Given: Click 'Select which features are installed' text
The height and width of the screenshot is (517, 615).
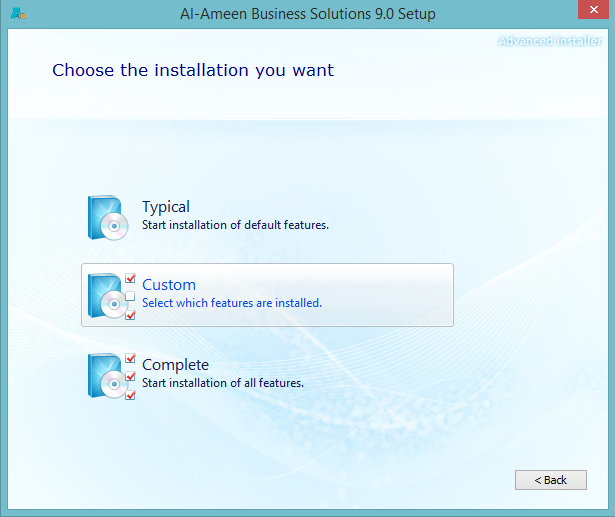Looking at the screenshot, I should [x=232, y=303].
